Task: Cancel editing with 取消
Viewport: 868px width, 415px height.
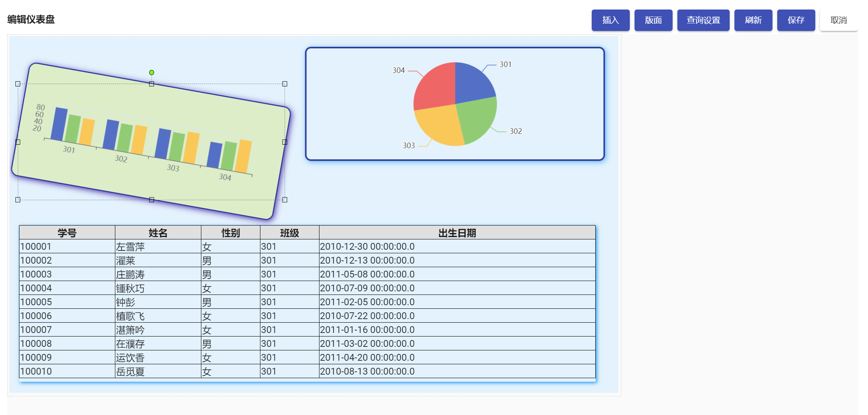Action: [839, 20]
